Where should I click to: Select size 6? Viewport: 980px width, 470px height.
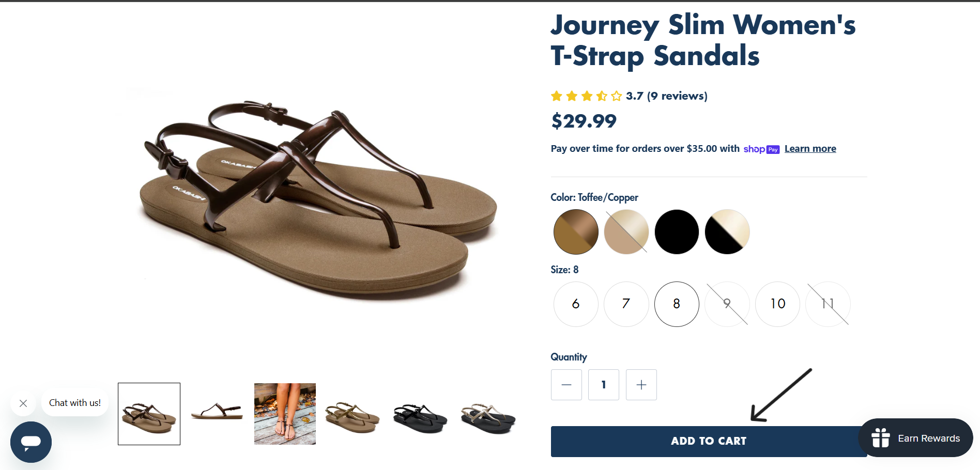coord(576,304)
